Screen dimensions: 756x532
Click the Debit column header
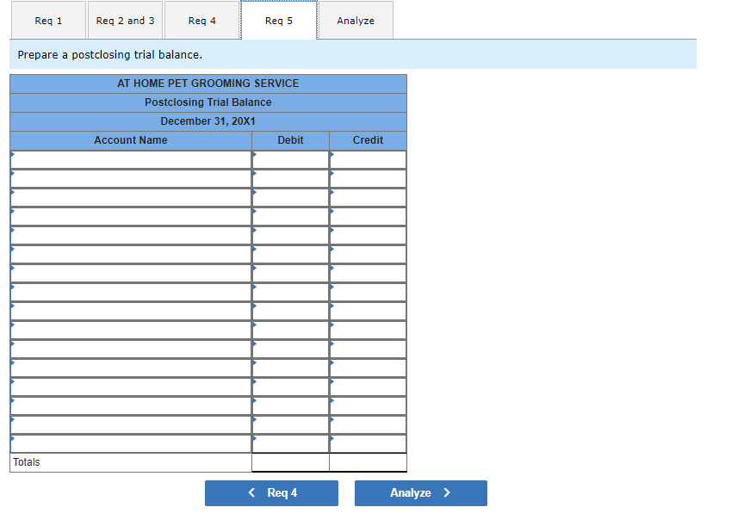click(x=290, y=139)
